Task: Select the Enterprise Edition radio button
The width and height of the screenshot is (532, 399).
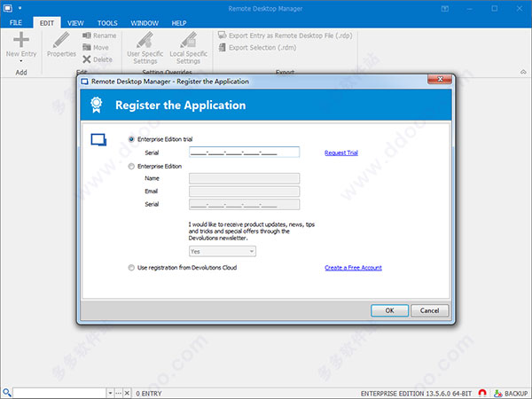Action: 131,167
